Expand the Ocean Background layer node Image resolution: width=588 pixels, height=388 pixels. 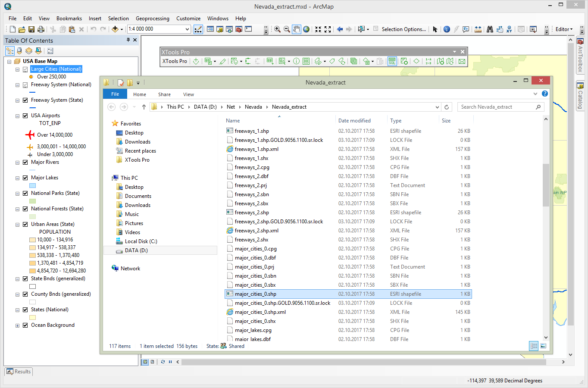[x=17, y=325]
